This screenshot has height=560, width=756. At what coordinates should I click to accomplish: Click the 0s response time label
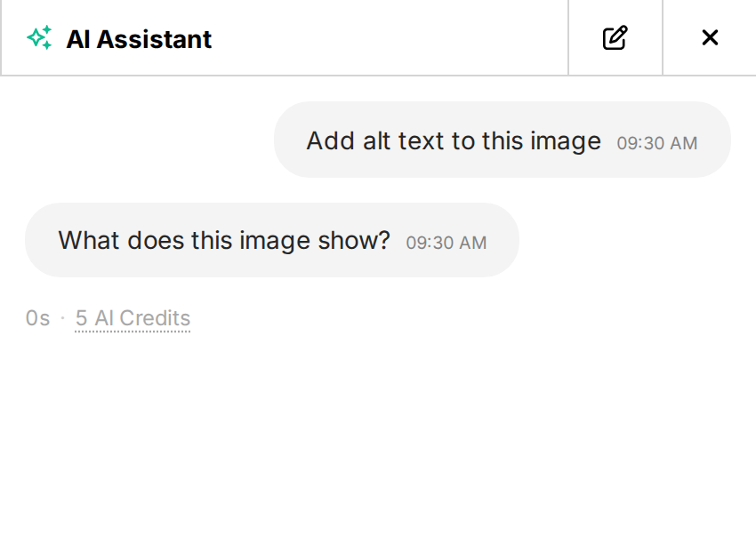(x=37, y=318)
